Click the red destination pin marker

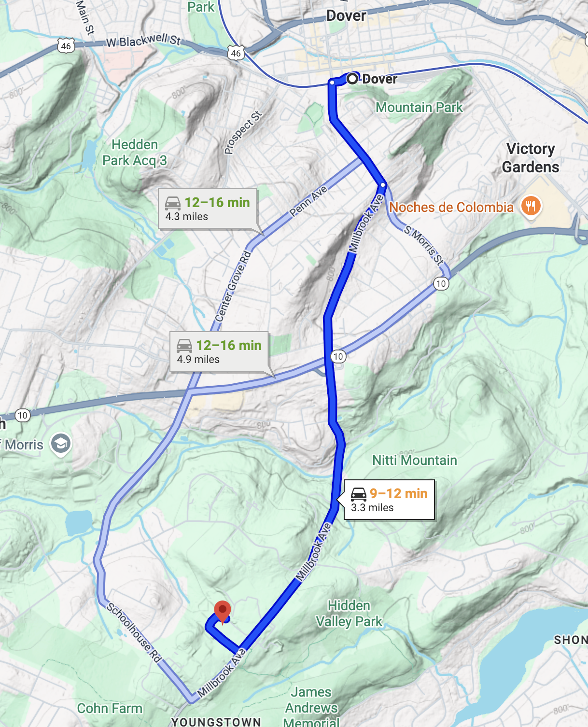[223, 612]
